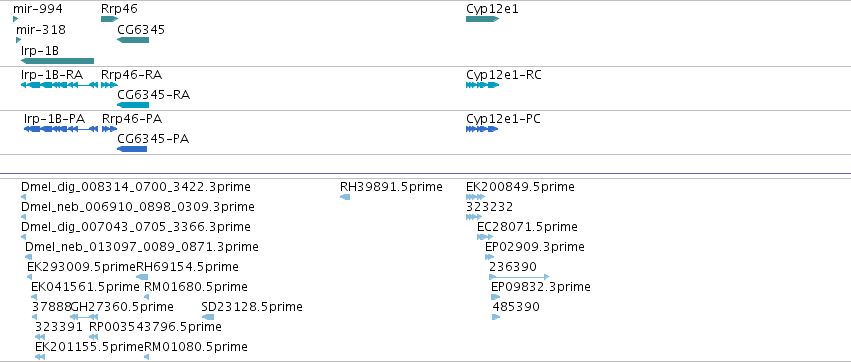851x362 pixels.
Task: Click the Cyp12e1-RC transcript arrows
Action: (x=482, y=85)
